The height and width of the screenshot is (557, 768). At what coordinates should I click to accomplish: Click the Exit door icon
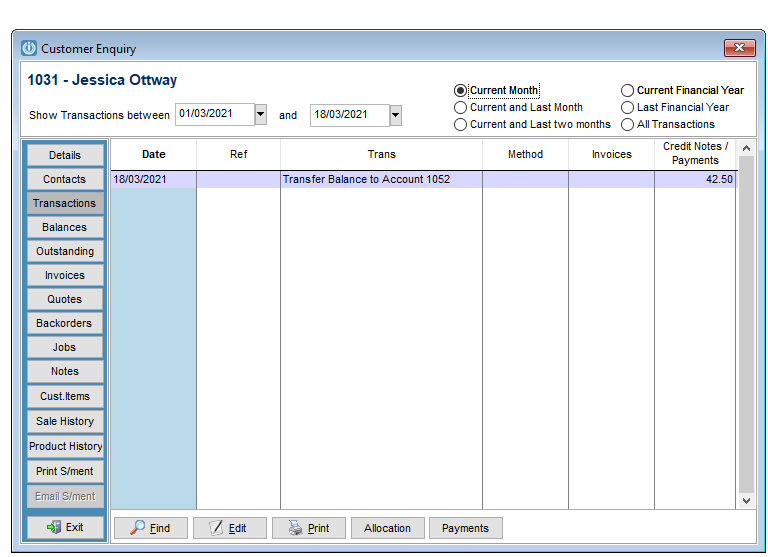54,527
